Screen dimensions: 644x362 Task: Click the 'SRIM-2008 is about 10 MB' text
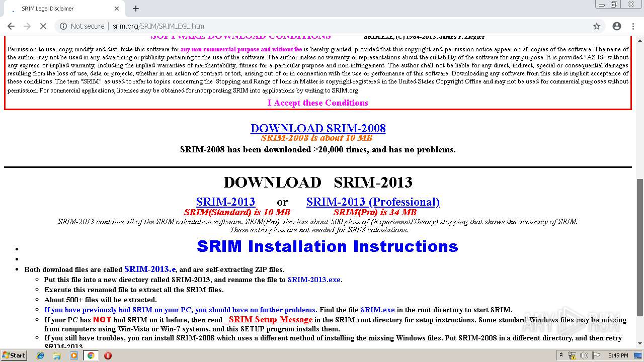click(316, 138)
